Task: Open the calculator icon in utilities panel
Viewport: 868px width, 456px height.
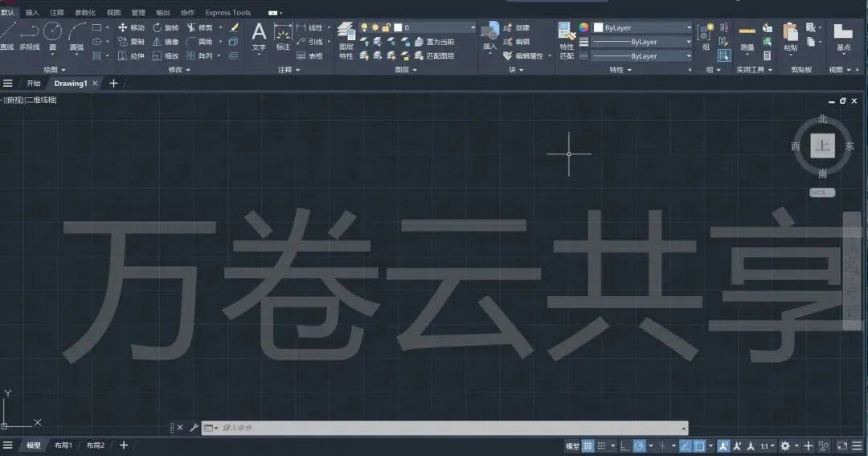Action: [x=768, y=56]
